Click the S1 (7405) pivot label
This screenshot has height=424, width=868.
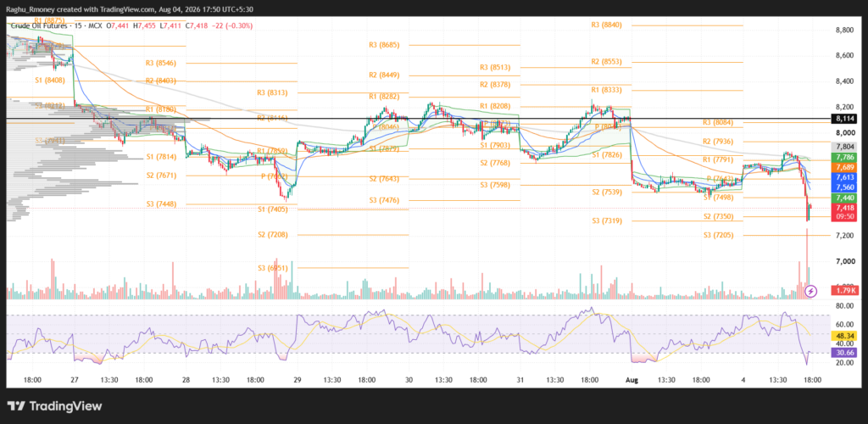272,209
